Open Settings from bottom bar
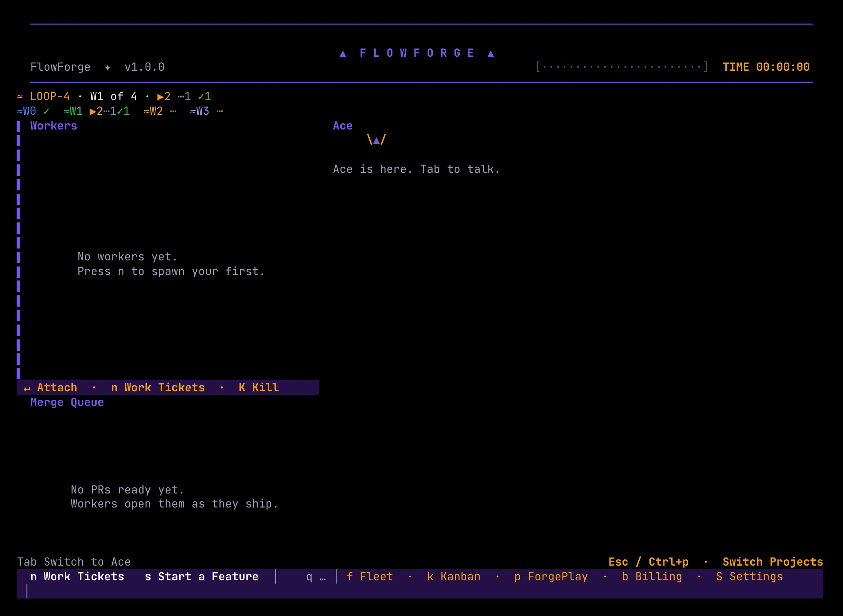 750,576
